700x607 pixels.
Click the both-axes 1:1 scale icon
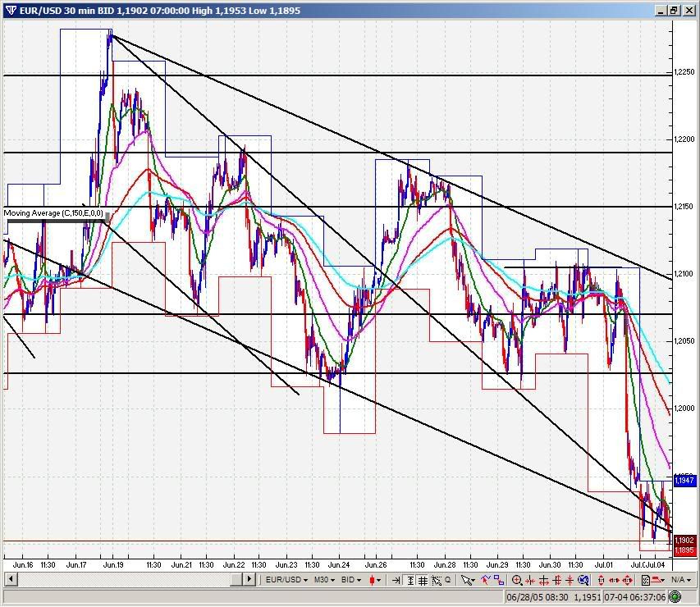coord(627,580)
